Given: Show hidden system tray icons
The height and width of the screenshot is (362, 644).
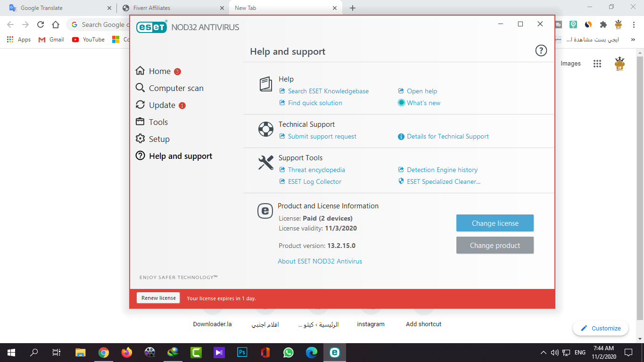Looking at the screenshot, I should point(544,352).
